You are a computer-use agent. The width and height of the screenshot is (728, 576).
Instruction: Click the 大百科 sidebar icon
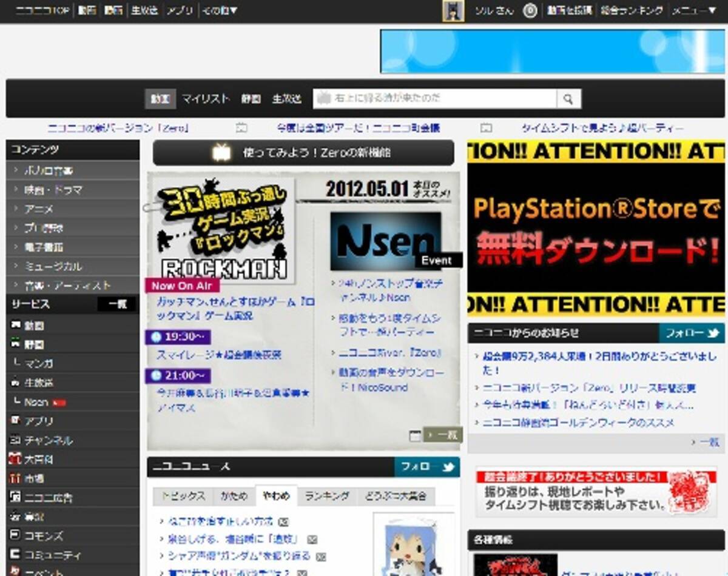pos(15,460)
